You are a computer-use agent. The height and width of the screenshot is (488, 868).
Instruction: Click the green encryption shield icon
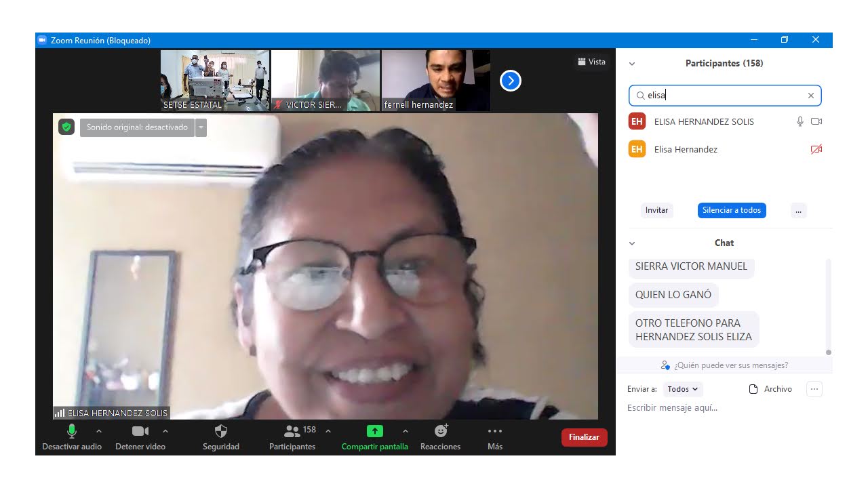(x=66, y=127)
